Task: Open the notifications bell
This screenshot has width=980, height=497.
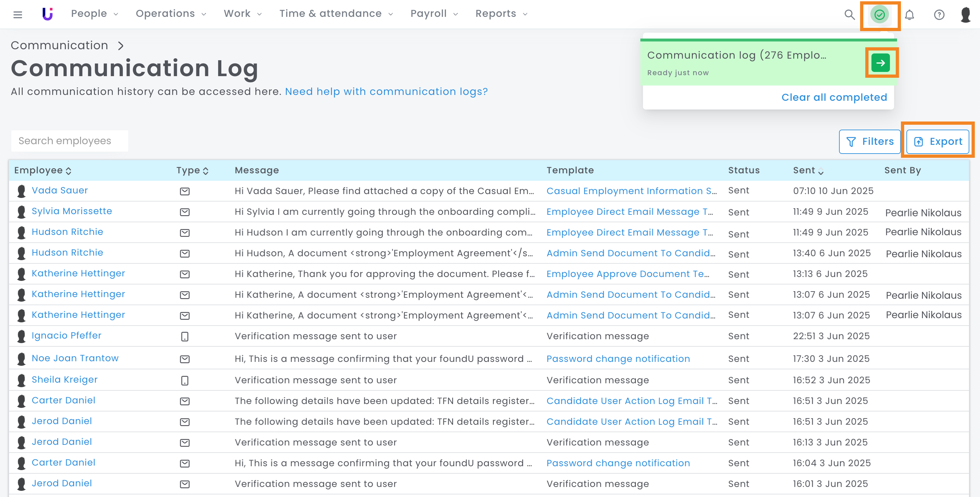Action: pyautogui.click(x=909, y=15)
